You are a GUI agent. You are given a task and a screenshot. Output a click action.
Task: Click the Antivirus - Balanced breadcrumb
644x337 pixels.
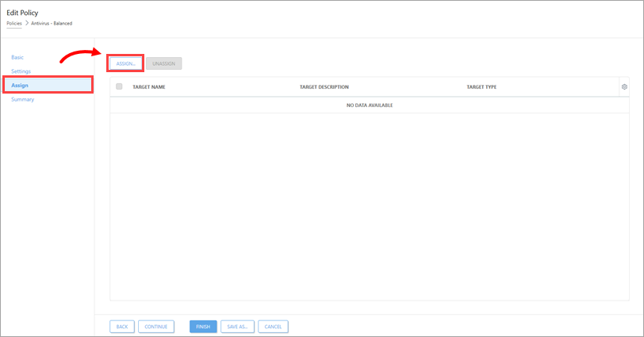[x=52, y=23]
